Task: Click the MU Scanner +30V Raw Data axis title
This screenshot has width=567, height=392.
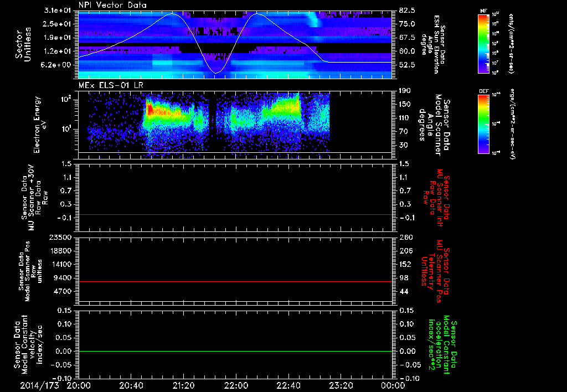Action: [34, 198]
